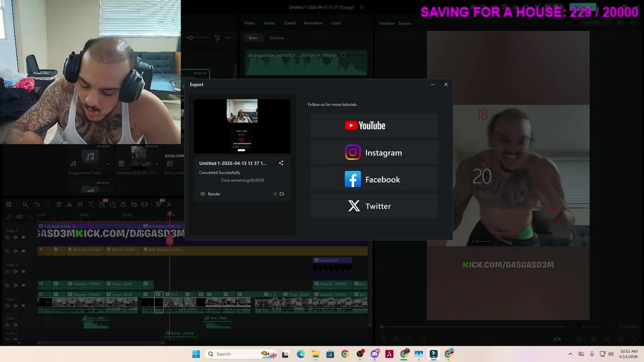Open the media panel more-options ellipsis
Screen dimensions: 644x362
tap(227, 38)
